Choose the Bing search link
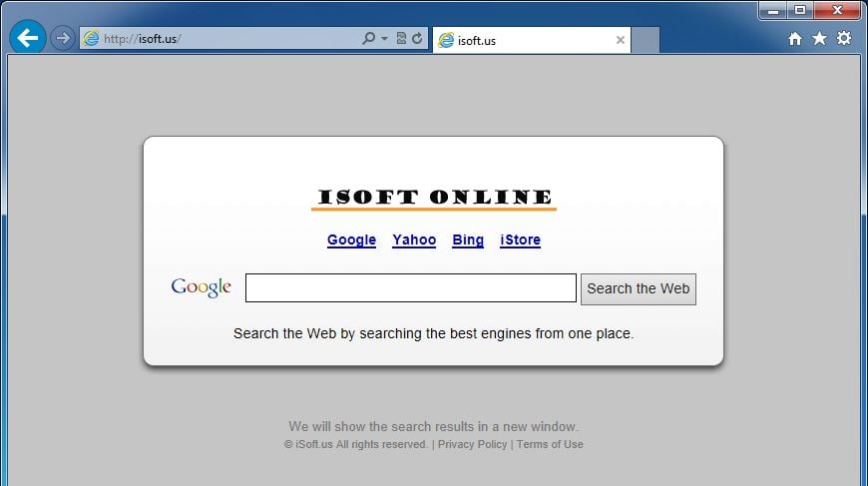868x486 pixels. 468,240
